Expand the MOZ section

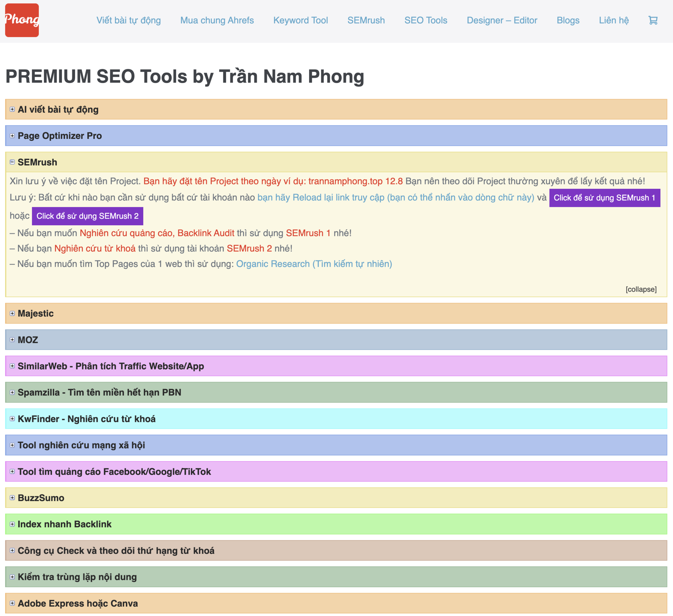(x=336, y=340)
